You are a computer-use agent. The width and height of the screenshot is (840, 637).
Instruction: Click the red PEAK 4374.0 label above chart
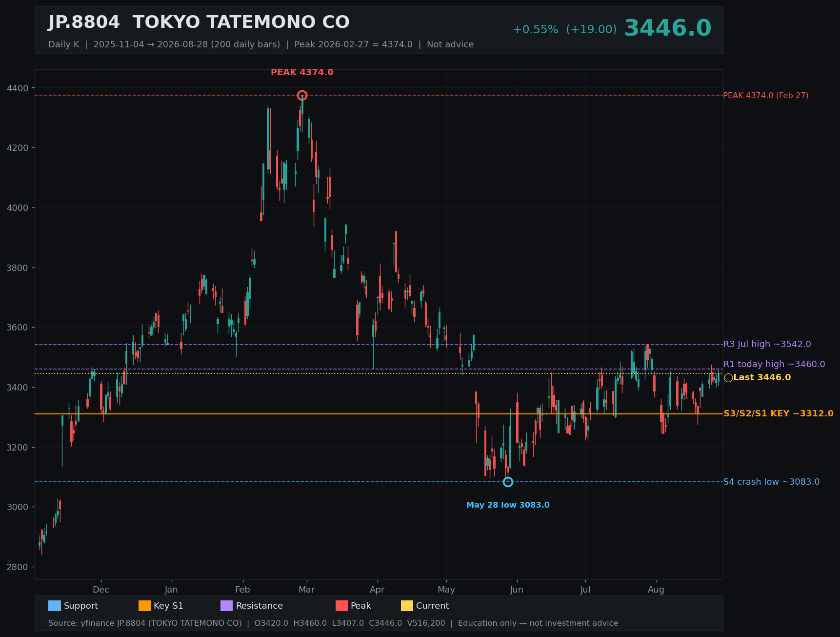pyautogui.click(x=302, y=72)
